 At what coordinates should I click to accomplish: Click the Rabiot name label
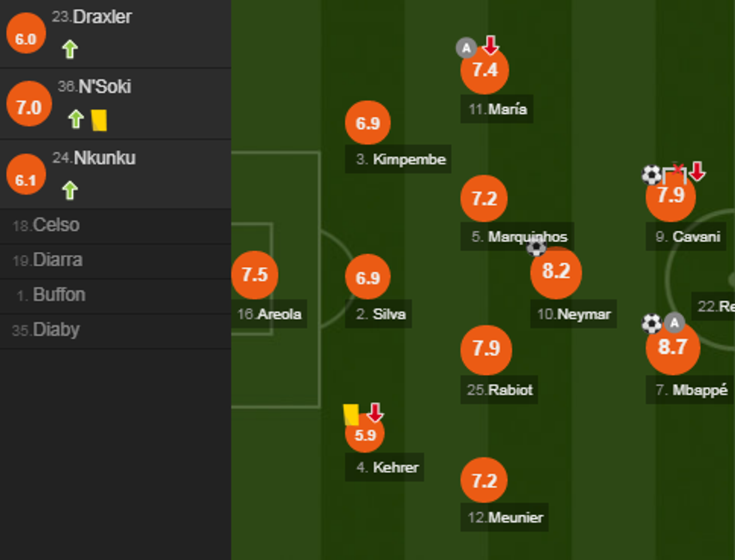(x=499, y=390)
